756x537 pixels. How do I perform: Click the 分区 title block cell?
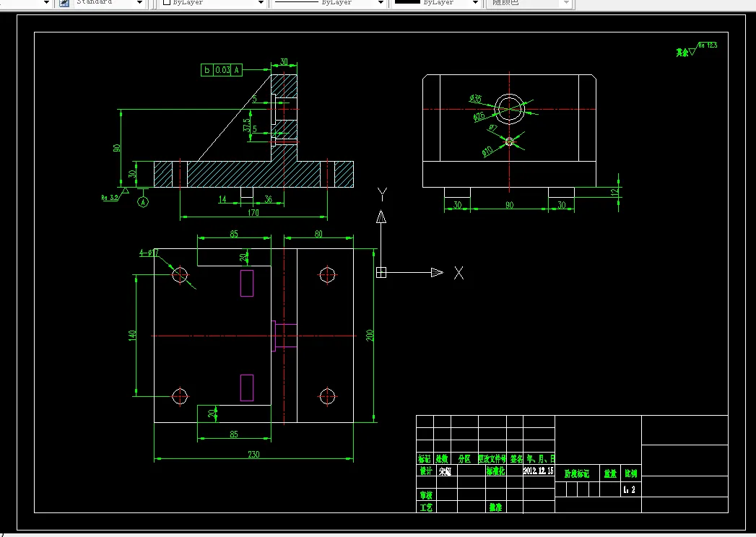coord(464,458)
